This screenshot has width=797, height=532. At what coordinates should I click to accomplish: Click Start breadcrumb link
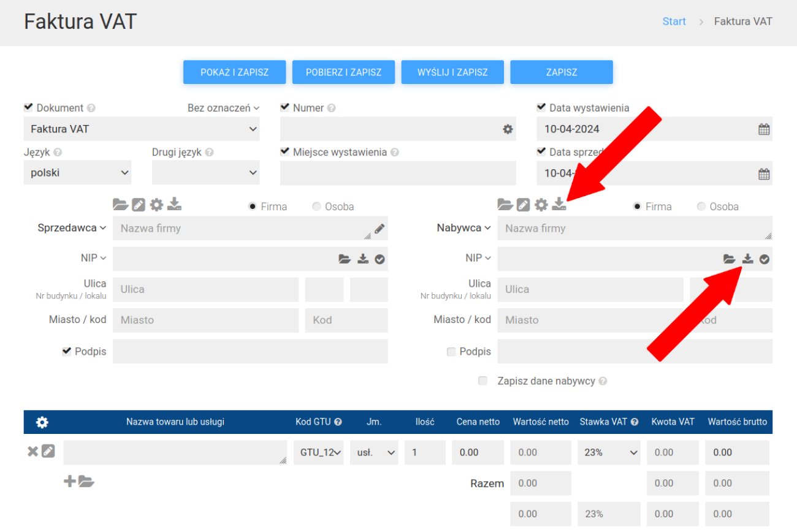674,21
